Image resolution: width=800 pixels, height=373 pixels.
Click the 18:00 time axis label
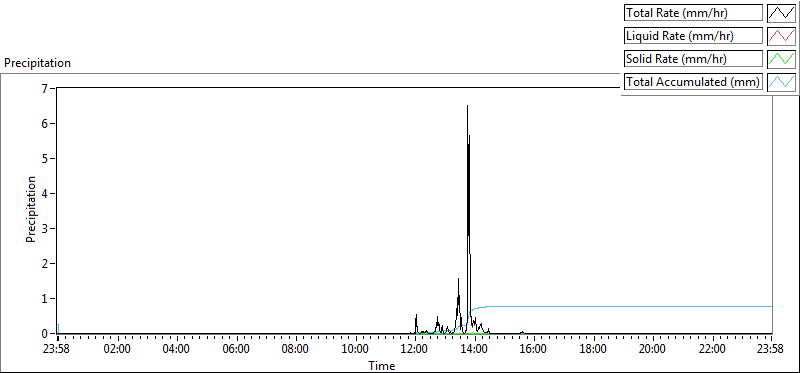(593, 350)
